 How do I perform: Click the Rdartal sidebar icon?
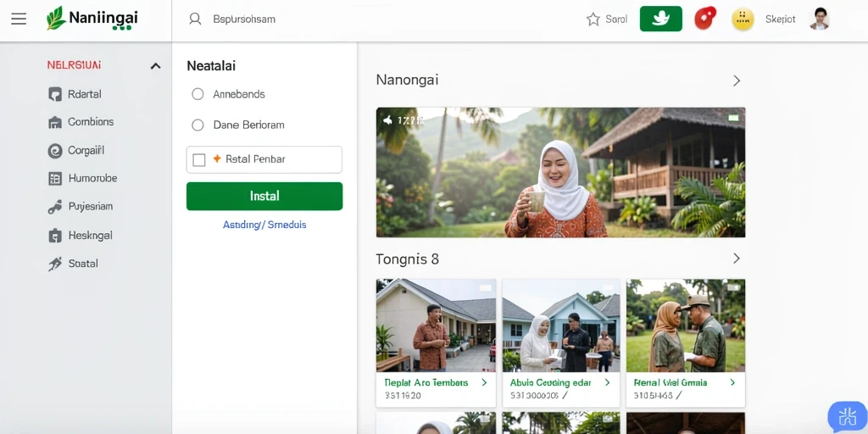(x=55, y=94)
